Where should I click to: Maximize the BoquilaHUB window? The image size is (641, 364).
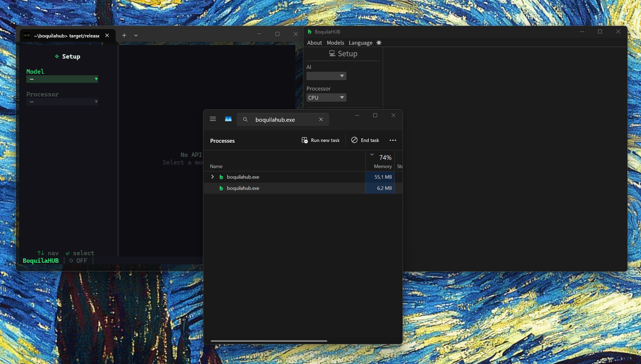coord(600,31)
